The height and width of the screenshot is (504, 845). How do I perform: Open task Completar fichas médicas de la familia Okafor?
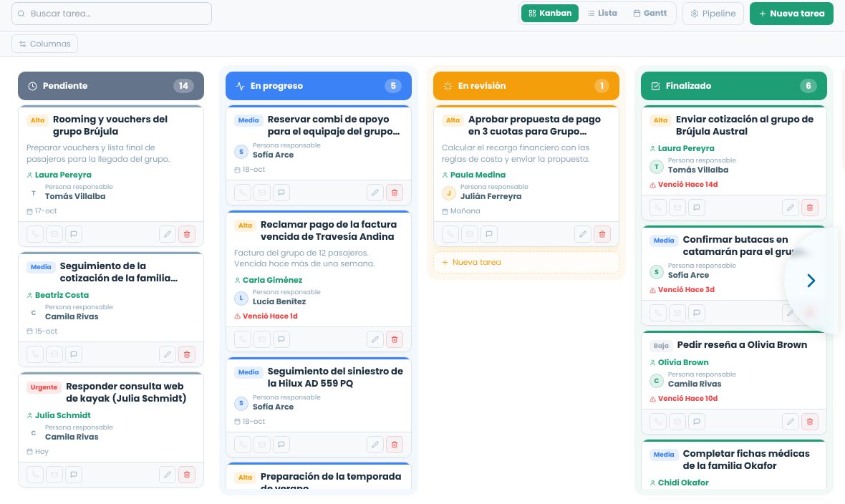coord(746,460)
